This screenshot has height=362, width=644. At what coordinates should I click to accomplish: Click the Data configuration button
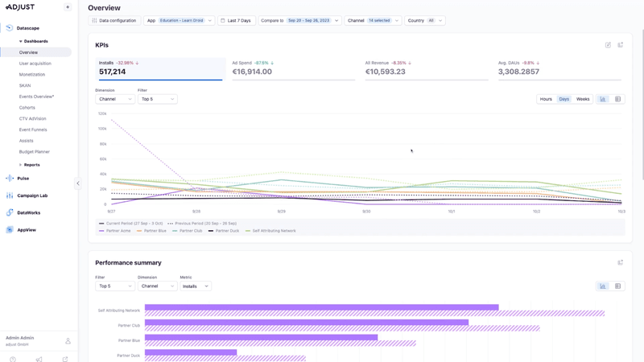point(114,21)
